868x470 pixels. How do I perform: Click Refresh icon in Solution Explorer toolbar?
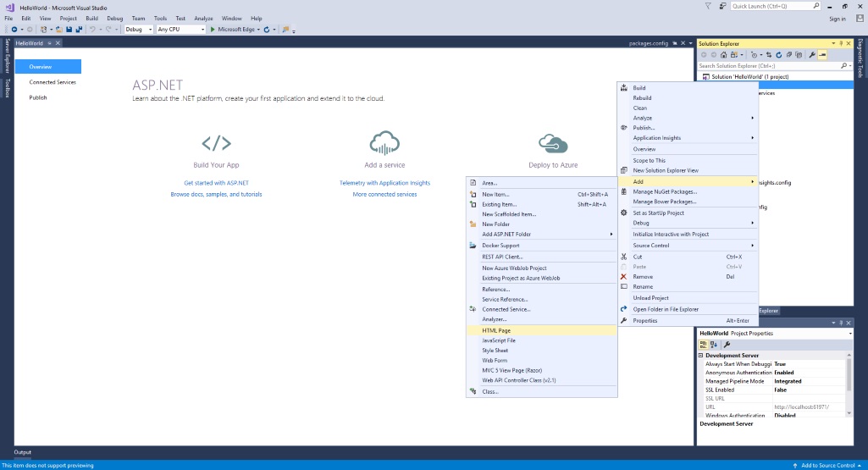click(779, 54)
